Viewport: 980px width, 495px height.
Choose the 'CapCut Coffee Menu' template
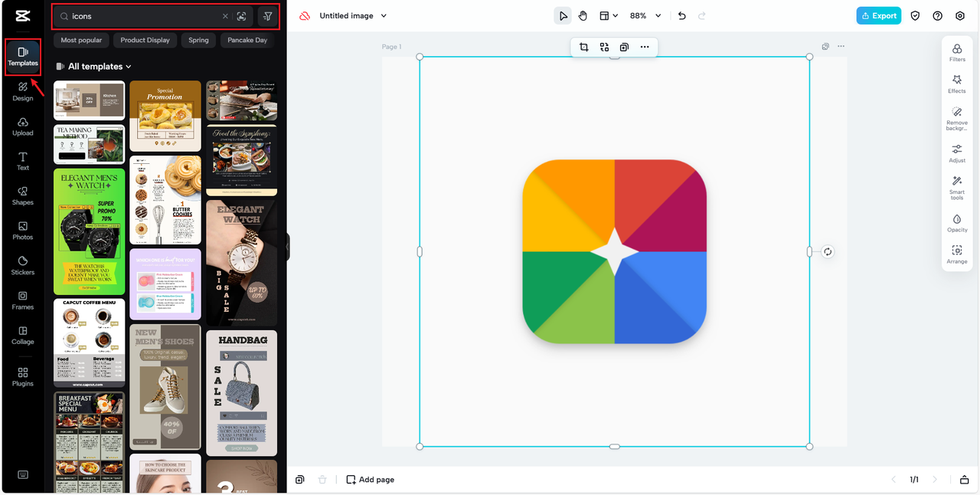pyautogui.click(x=89, y=343)
